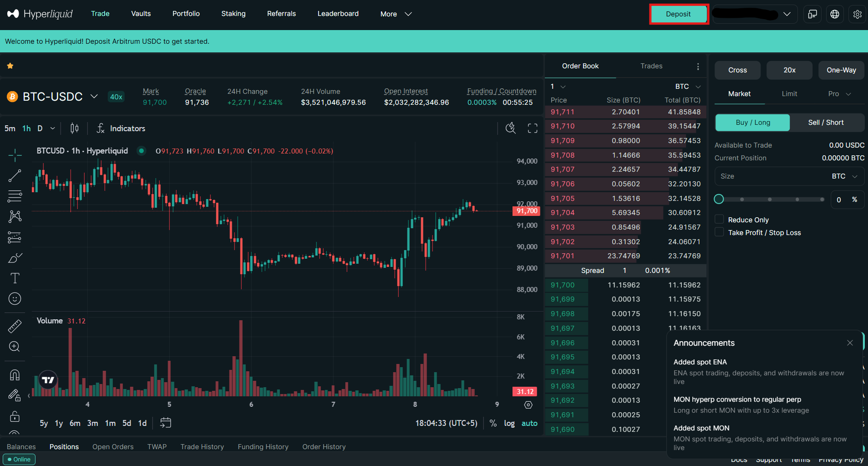This screenshot has height=466, width=868.
Task: Toggle log scale on chart
Action: (x=509, y=423)
